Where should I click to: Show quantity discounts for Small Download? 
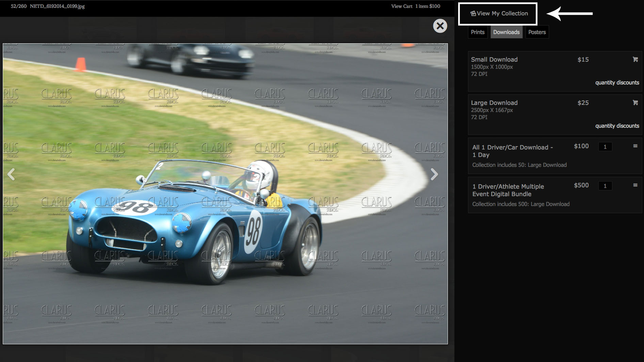click(x=617, y=82)
